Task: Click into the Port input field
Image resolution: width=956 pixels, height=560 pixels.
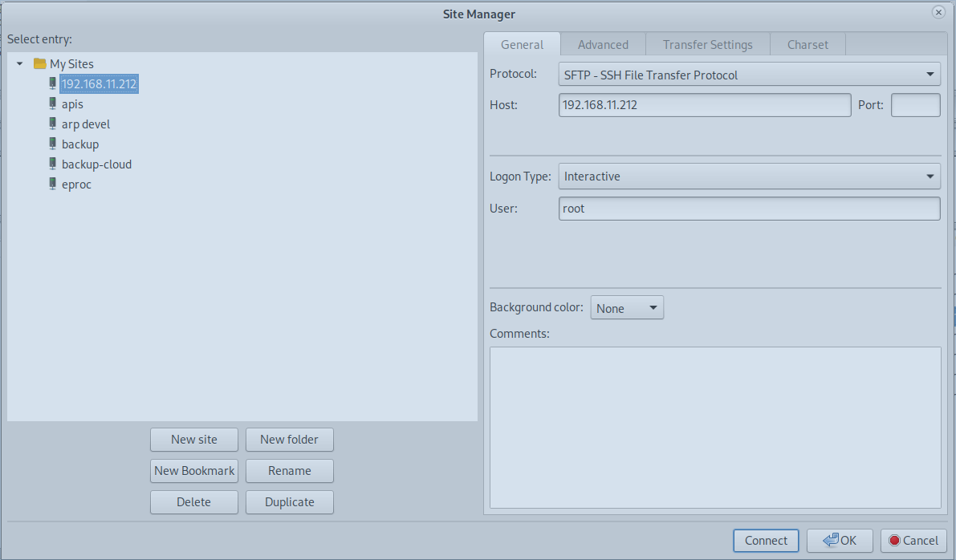Action: tap(915, 105)
